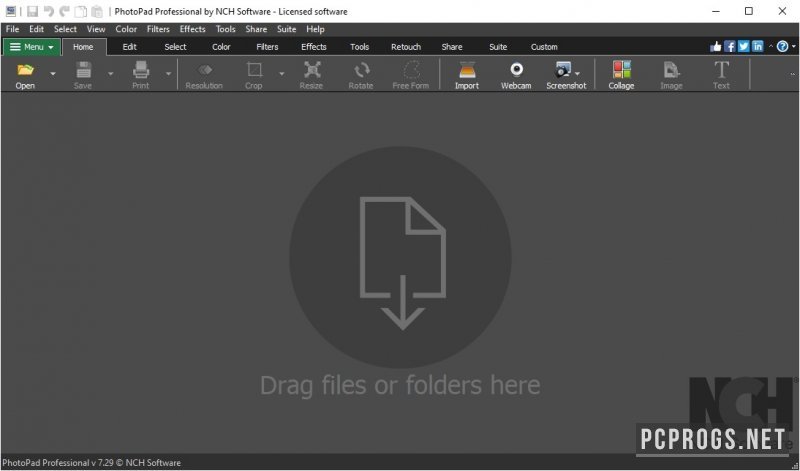The height and width of the screenshot is (471, 800).
Task: Switch to the Suite ribbon tab
Action: 498,47
